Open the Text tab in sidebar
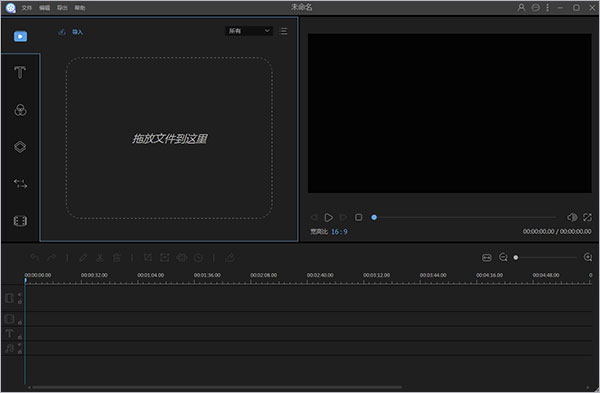The image size is (600, 393). point(20,72)
